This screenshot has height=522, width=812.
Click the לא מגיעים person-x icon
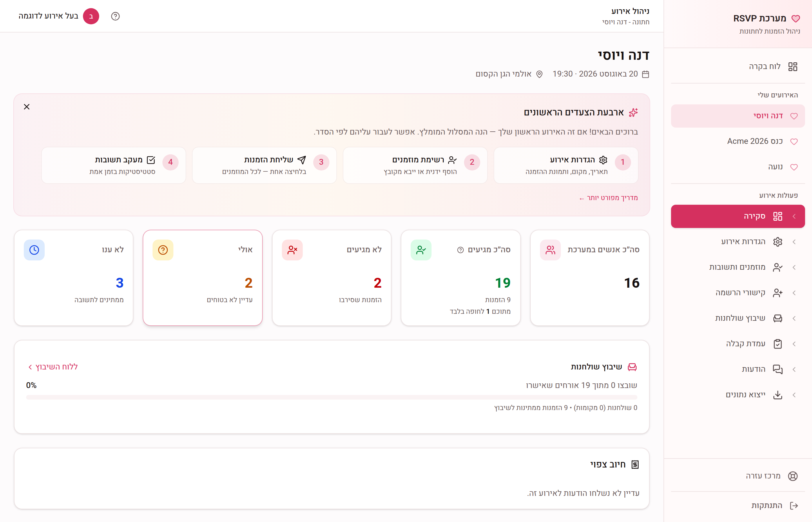(292, 250)
